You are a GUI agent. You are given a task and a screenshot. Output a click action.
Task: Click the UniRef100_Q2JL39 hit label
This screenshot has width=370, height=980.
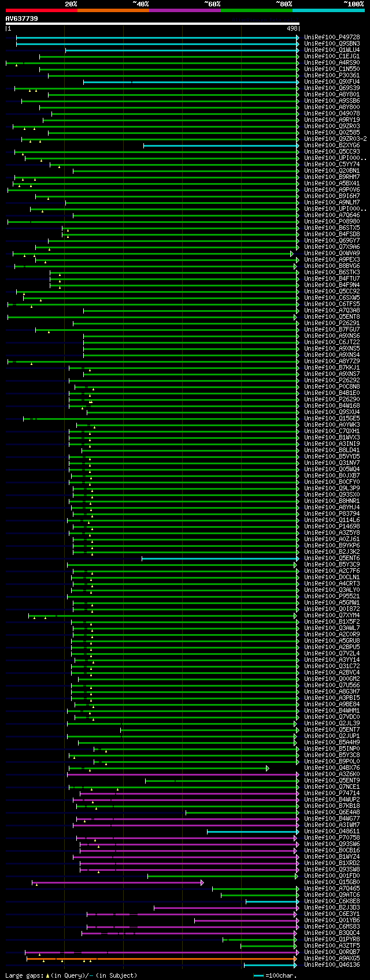pos(332,723)
